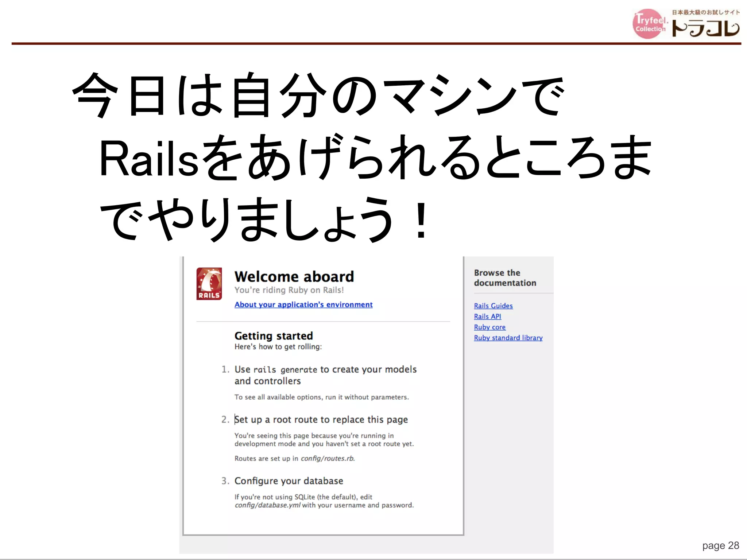Click 'To see all available options' text
The image size is (747, 560).
pyautogui.click(x=321, y=397)
